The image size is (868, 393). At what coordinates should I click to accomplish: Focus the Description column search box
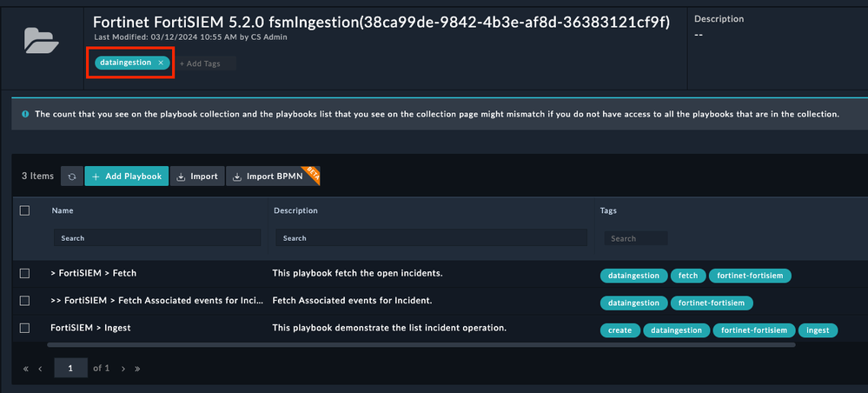431,237
